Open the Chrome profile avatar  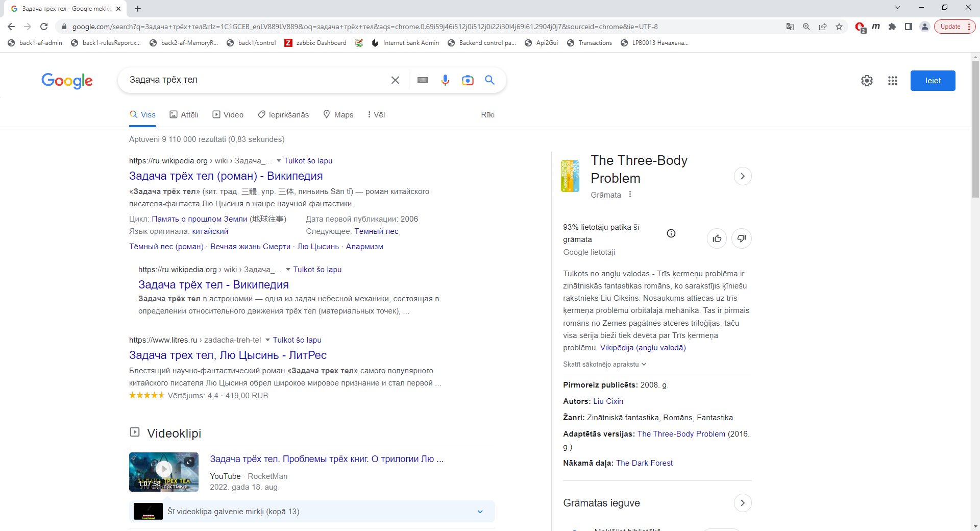(925, 27)
